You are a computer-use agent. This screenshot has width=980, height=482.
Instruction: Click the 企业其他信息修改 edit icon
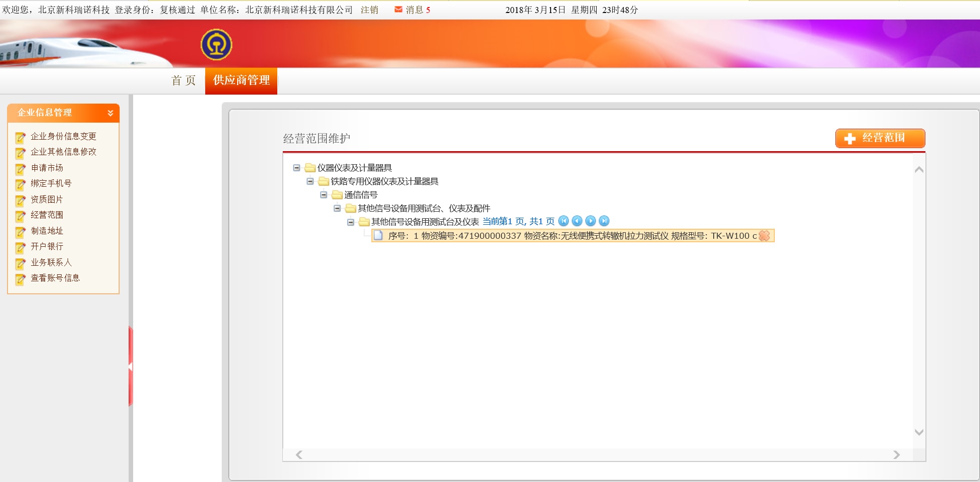(x=20, y=153)
